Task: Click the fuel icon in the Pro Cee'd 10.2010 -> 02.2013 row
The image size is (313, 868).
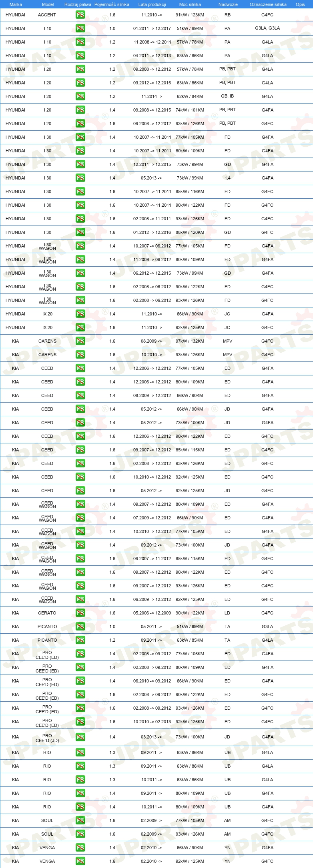Action: [x=80, y=722]
